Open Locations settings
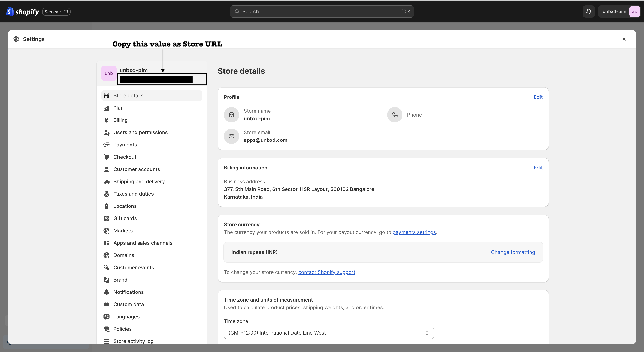The image size is (644, 352). [x=152, y=206]
